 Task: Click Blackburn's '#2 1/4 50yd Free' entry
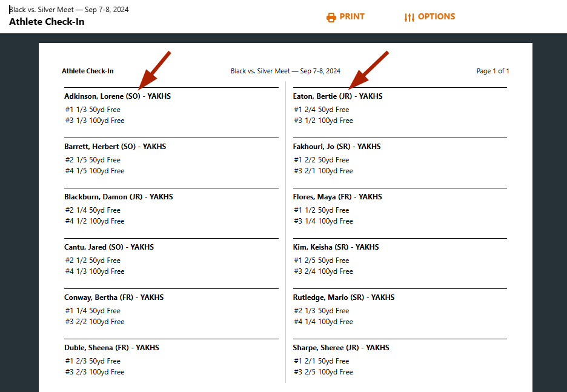click(93, 210)
